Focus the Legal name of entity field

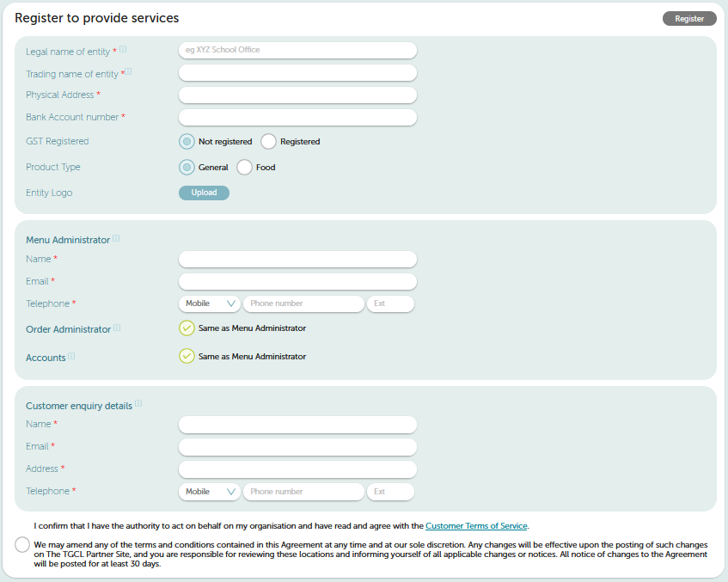(x=297, y=50)
